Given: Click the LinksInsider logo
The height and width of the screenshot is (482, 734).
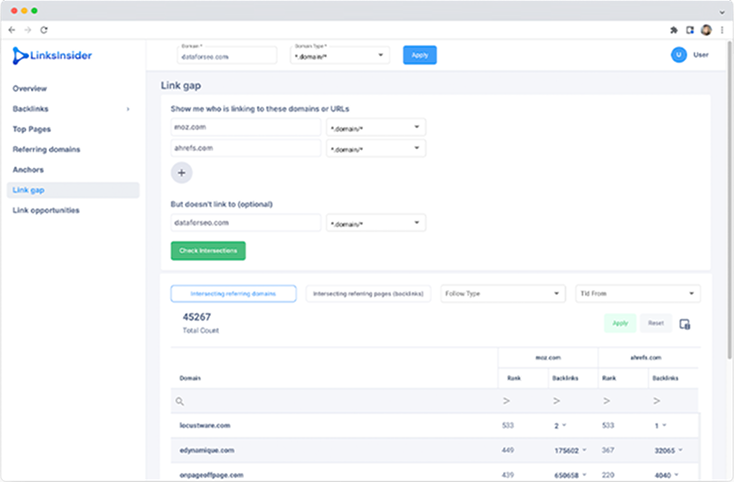Looking at the screenshot, I should coord(52,56).
